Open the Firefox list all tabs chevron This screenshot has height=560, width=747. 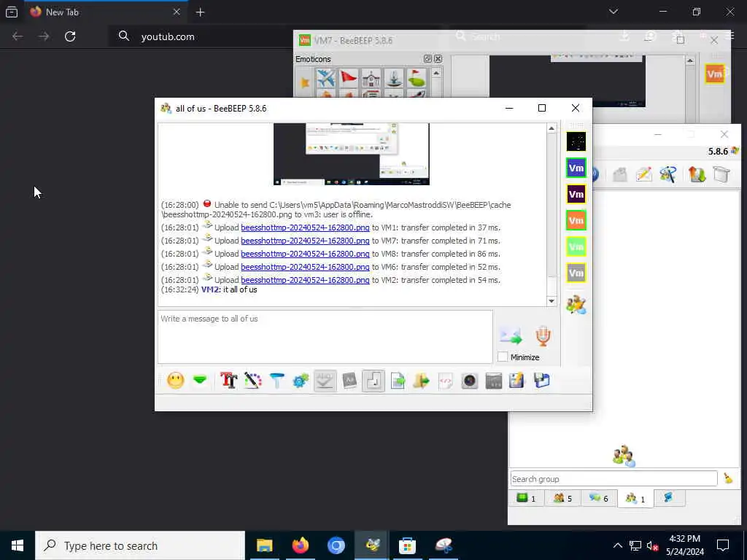[614, 12]
